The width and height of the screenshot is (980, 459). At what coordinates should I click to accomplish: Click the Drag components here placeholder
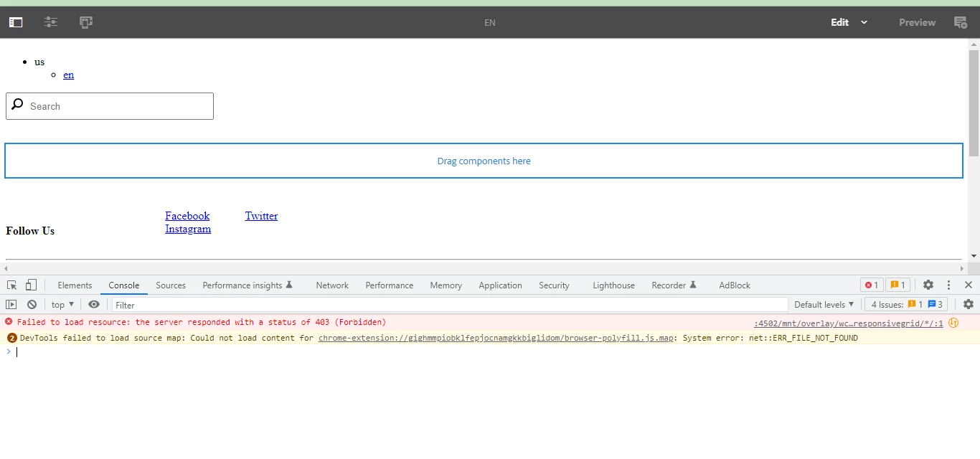click(x=484, y=161)
